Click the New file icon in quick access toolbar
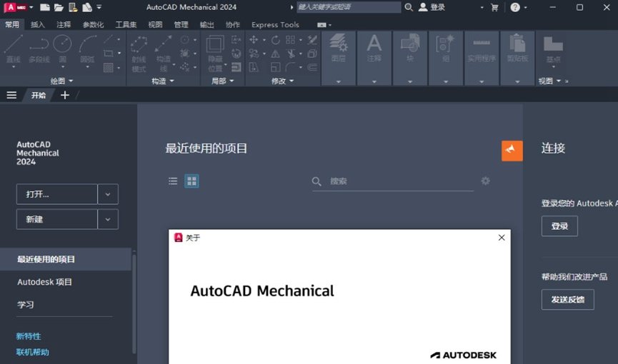 (x=45, y=7)
